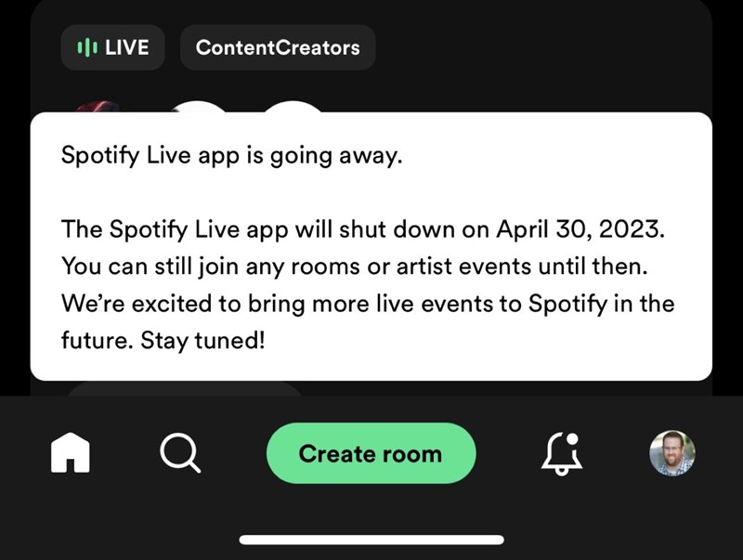Tap the magnifying glass to search rooms
The height and width of the screenshot is (560, 743).
[180, 453]
